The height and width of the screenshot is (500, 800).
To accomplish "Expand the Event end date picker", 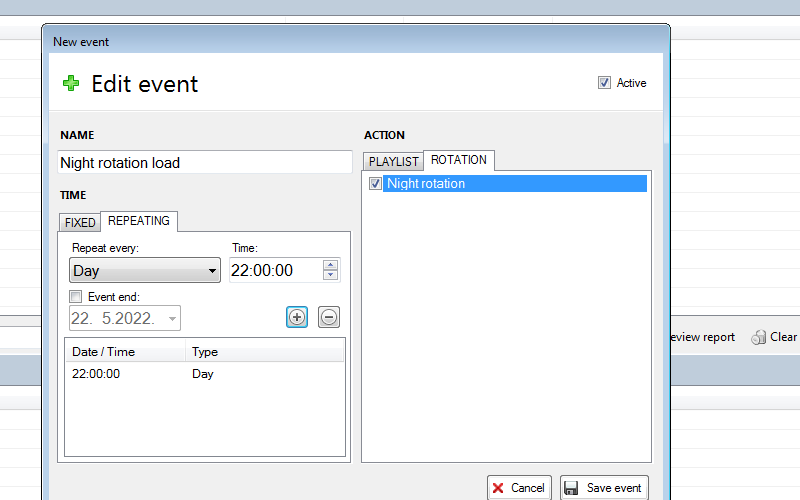I will (x=173, y=319).
